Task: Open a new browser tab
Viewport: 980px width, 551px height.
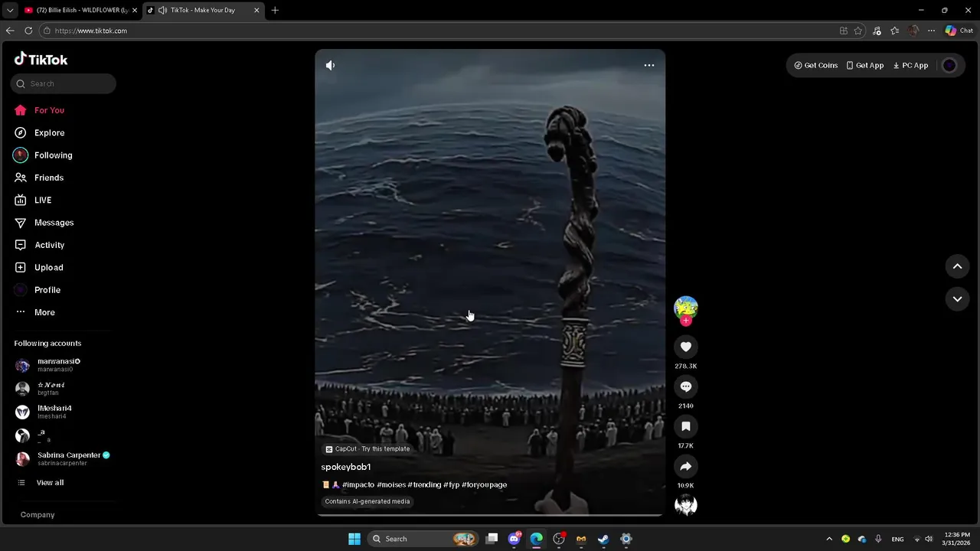Action: [x=275, y=10]
